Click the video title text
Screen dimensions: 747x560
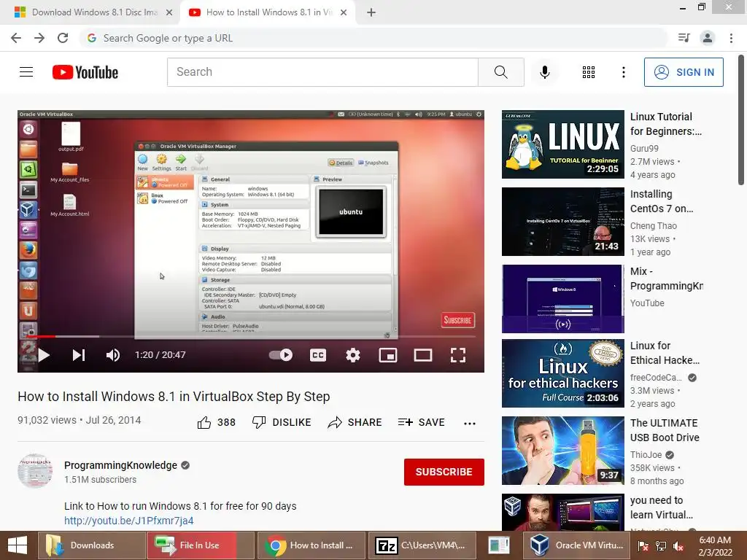(174, 396)
